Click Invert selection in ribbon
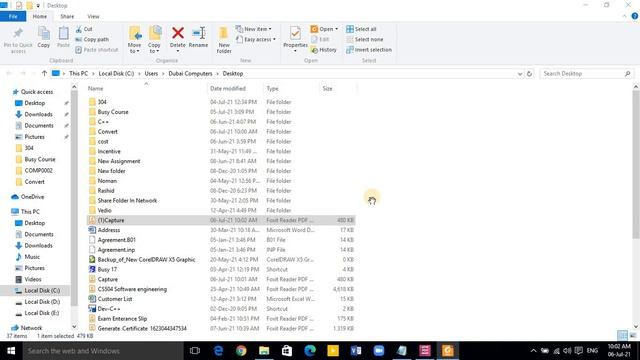This screenshot has width=640, height=360. (369, 50)
